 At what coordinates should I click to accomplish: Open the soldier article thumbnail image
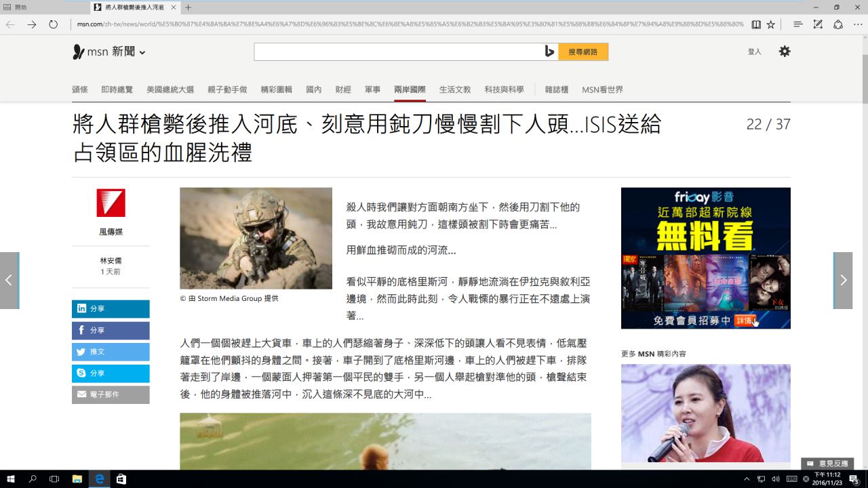click(256, 239)
